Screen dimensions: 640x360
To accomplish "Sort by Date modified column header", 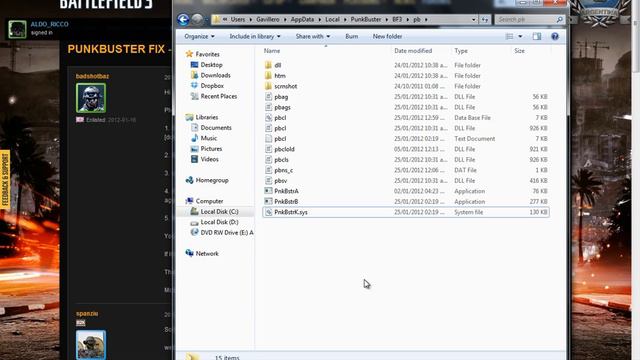I will tap(413, 51).
